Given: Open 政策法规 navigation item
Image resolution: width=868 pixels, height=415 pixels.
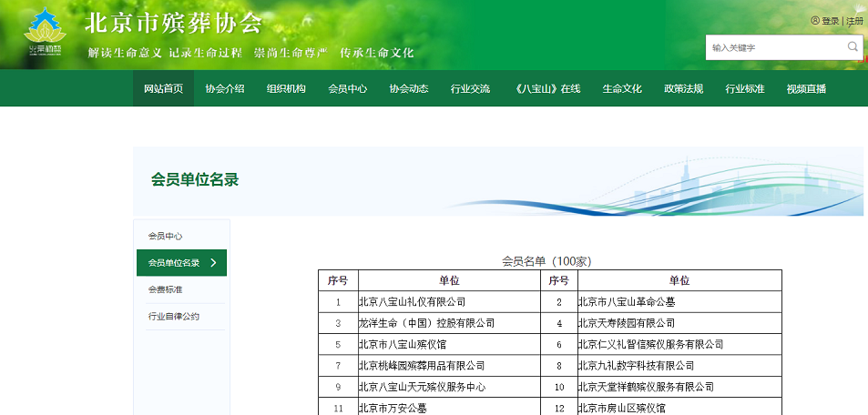Looking at the screenshot, I should (x=683, y=88).
